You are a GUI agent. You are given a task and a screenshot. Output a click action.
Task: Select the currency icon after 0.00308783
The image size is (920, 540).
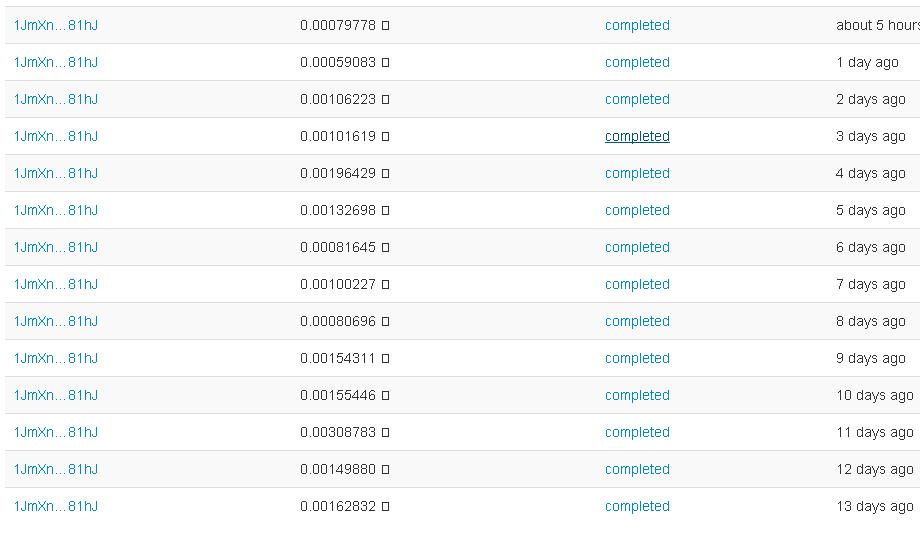click(386, 433)
